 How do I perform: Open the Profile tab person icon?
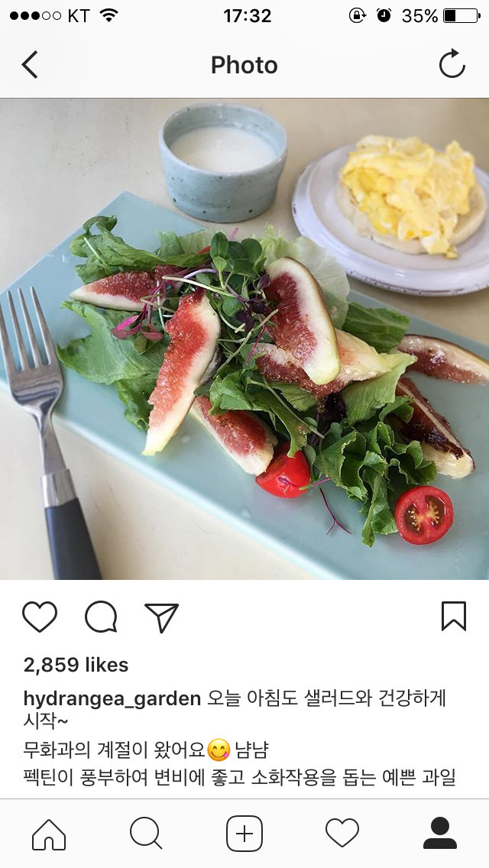click(x=439, y=833)
